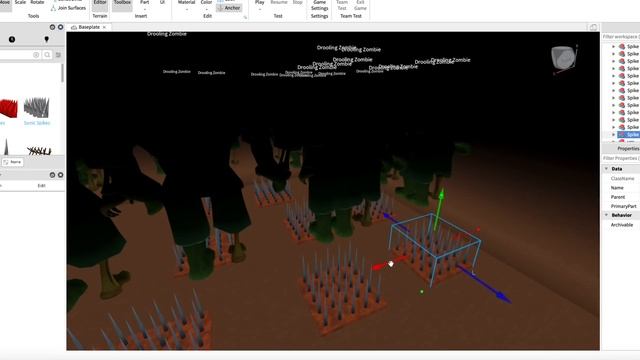Expand the Color dropdown arrow

(207, 9)
